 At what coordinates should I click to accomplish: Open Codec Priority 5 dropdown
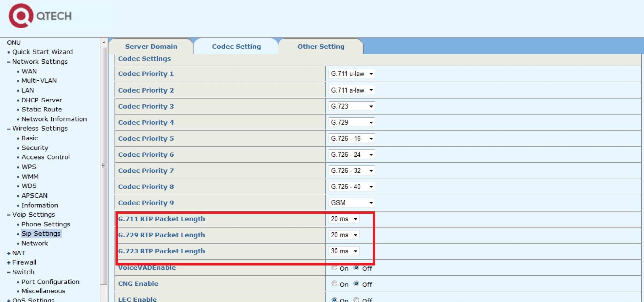(352, 139)
